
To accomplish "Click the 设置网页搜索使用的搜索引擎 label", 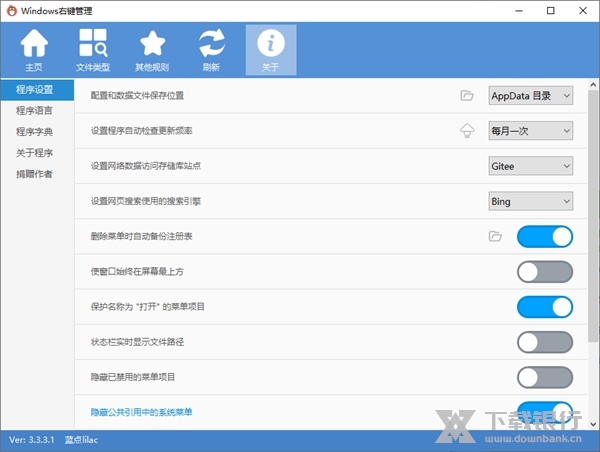I will (x=145, y=201).
